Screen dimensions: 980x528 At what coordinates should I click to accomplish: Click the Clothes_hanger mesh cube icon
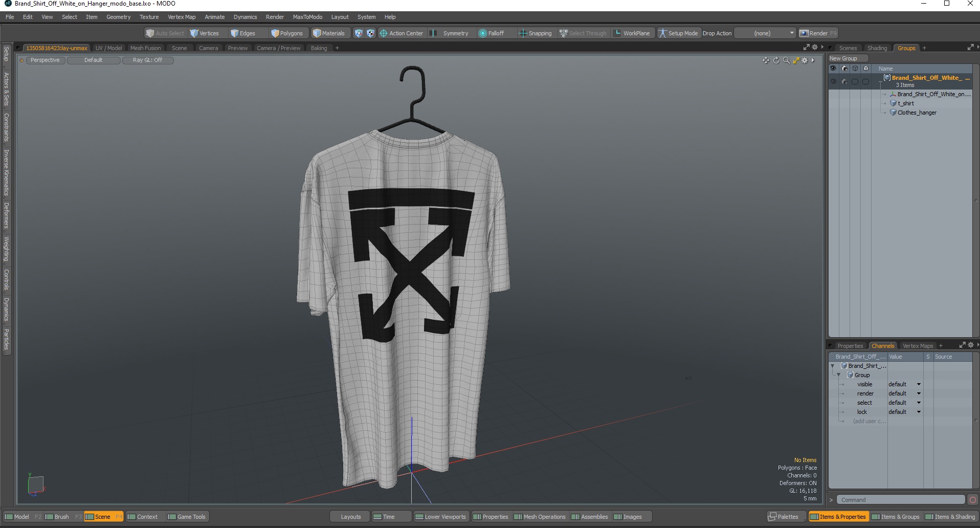tap(894, 113)
